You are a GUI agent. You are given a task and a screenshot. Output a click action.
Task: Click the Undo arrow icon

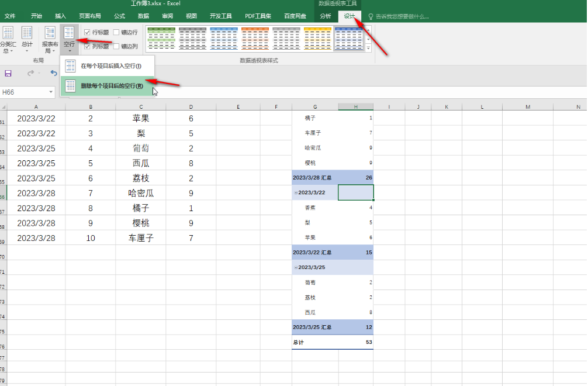coord(54,73)
